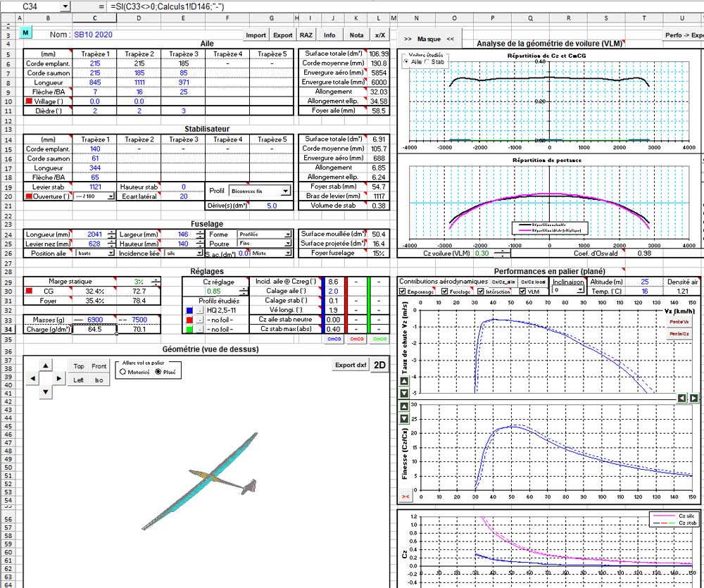Viewport: 704px width, 588px height.
Task: Adjust the fuselage Longueur spinner
Action: pos(111,234)
